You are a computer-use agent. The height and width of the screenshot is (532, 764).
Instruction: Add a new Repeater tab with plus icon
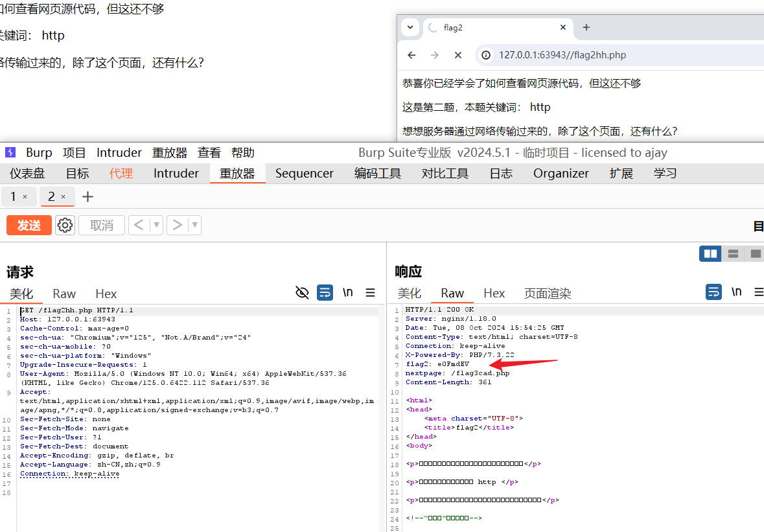(x=87, y=196)
